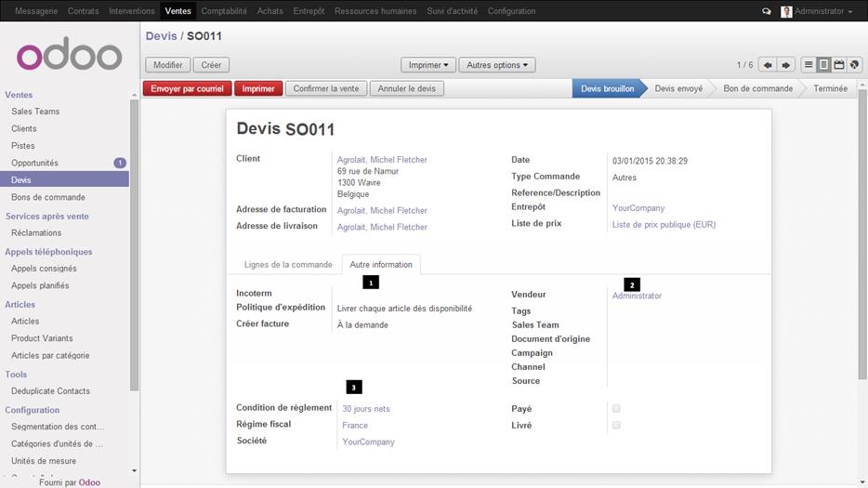Click the Odoo footer link
This screenshot has width=868, height=488.
pos(89,482)
